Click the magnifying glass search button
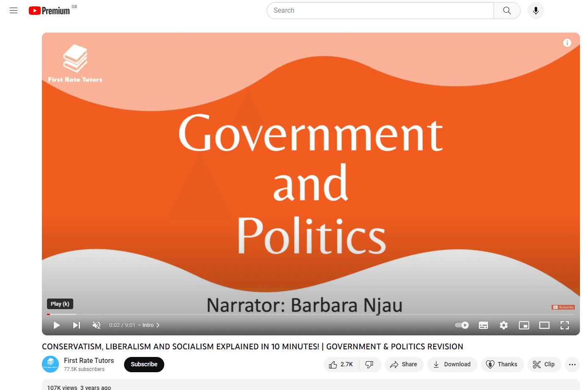Viewport: 588px width, 390px height. (x=507, y=11)
